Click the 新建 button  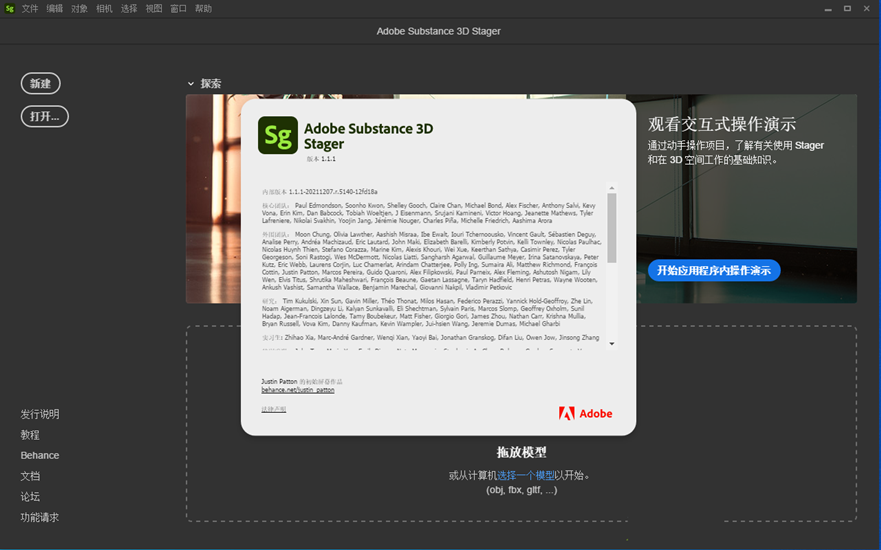(40, 84)
